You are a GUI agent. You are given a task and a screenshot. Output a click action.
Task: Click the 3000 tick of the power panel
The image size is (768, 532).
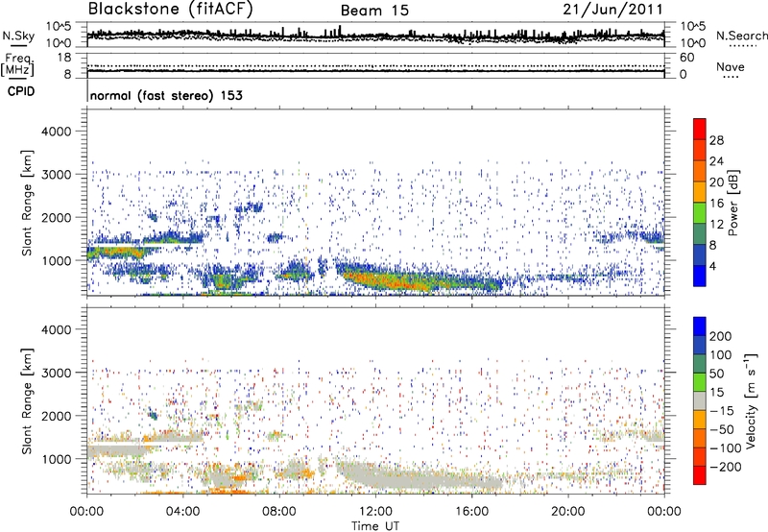[56, 175]
